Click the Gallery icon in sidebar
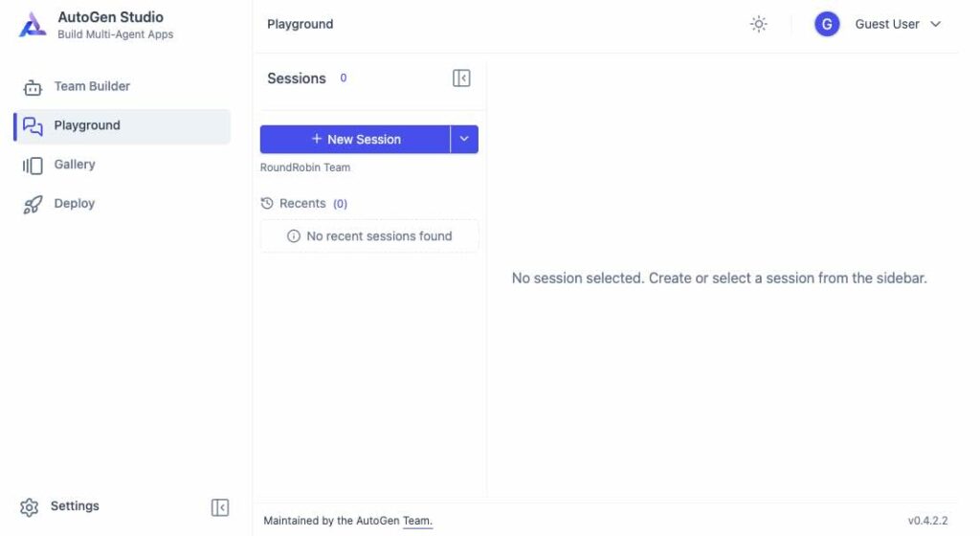The height and width of the screenshot is (536, 980). [33, 166]
